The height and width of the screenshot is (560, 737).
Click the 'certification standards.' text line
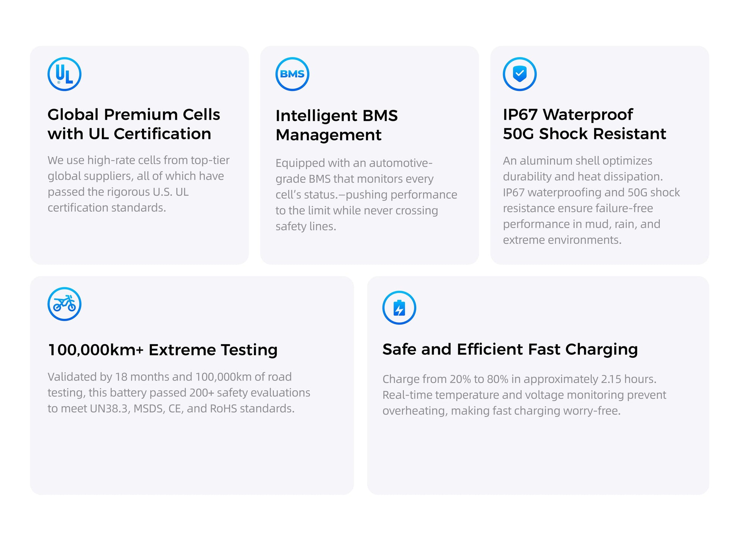click(107, 208)
